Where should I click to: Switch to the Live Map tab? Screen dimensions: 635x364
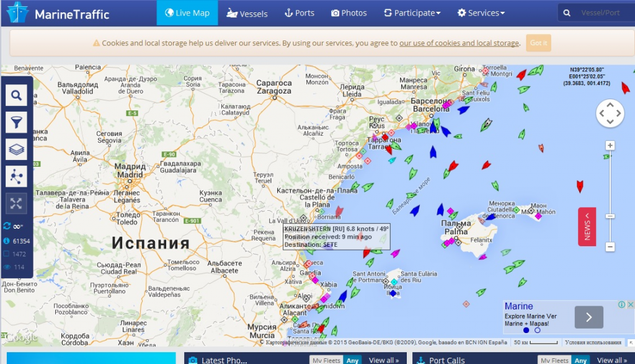coord(187,13)
